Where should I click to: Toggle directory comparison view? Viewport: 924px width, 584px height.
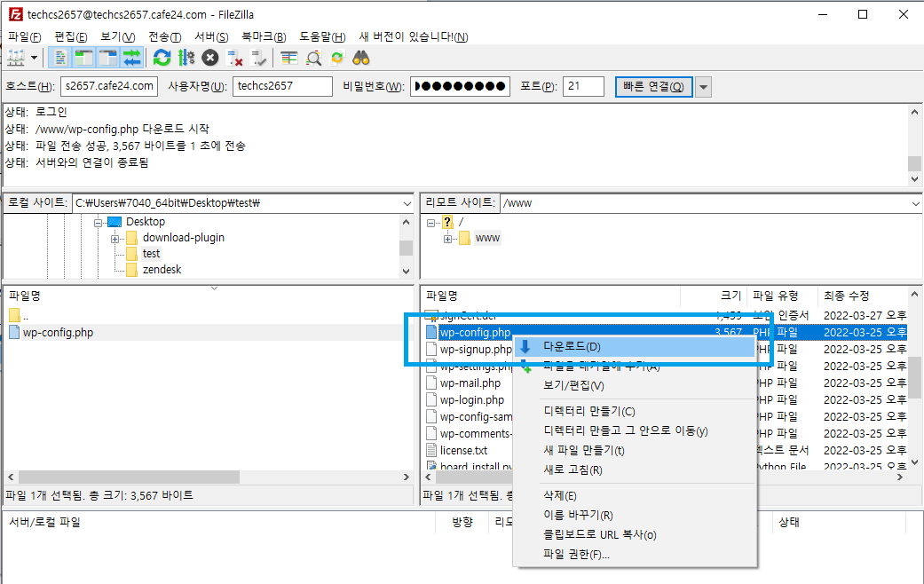[x=289, y=57]
